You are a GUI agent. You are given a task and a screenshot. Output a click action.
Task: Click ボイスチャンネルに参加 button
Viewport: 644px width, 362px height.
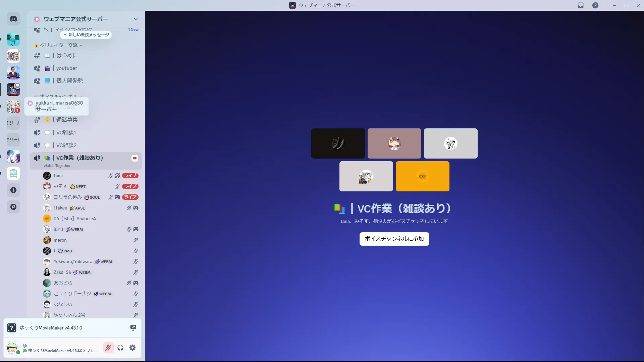[394, 239]
